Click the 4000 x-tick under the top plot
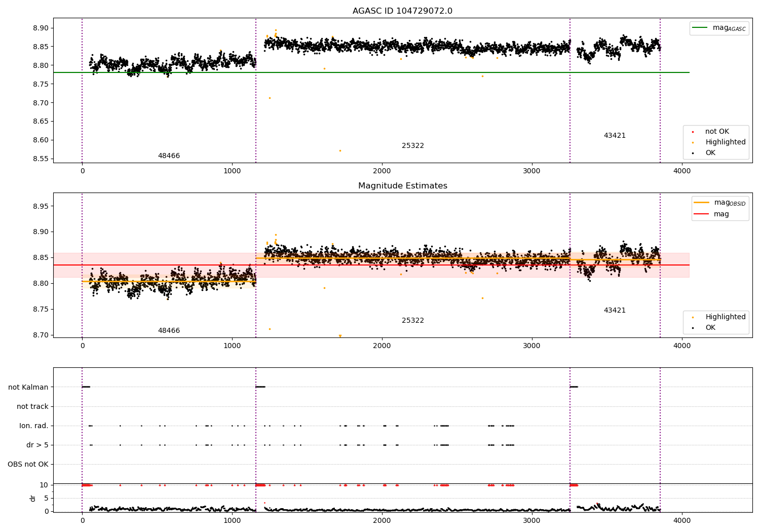This screenshot has height=532, width=760. (x=682, y=171)
